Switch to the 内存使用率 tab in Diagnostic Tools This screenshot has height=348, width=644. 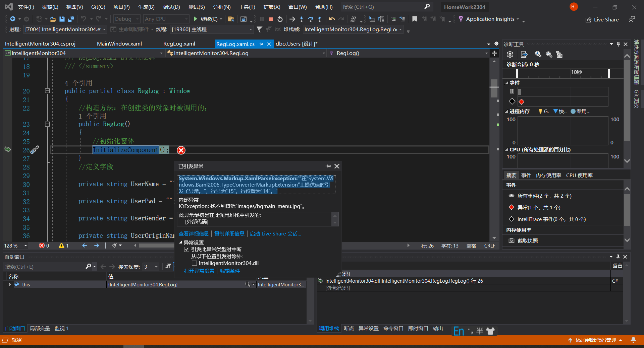(548, 176)
